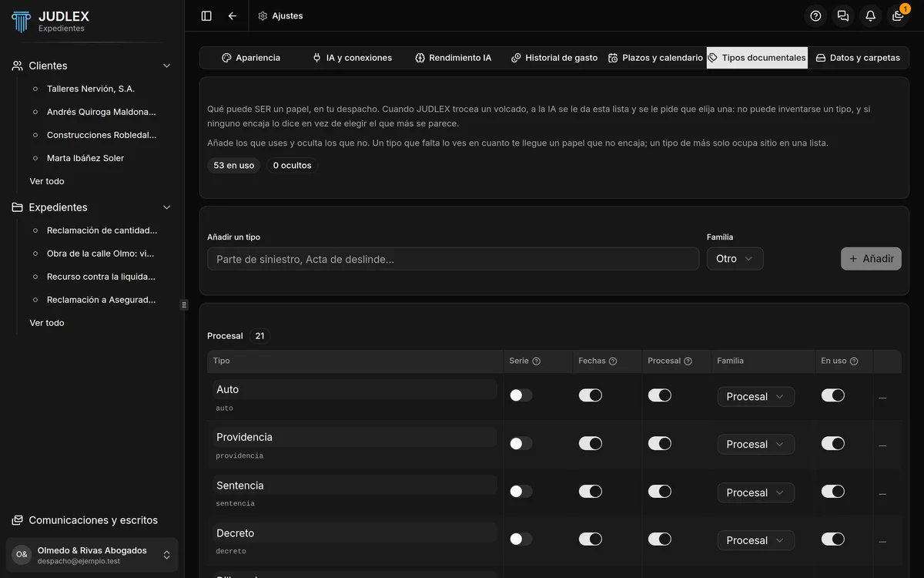Viewport: 924px width, 578px height.
Task: Click the Serie column help icon
Action: 537,361
